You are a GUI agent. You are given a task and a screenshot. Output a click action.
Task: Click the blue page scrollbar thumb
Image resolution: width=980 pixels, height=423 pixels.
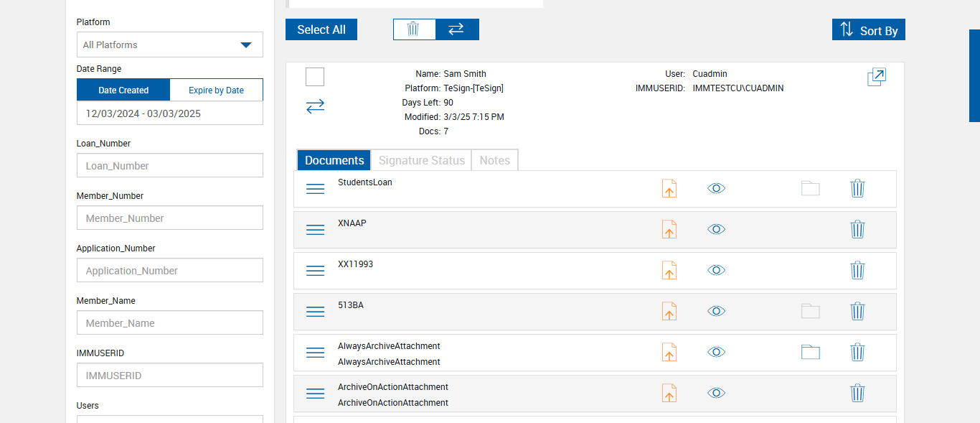click(x=974, y=75)
